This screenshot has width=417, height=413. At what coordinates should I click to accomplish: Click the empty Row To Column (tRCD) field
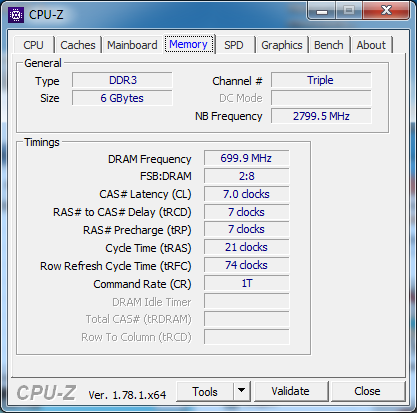coord(247,337)
